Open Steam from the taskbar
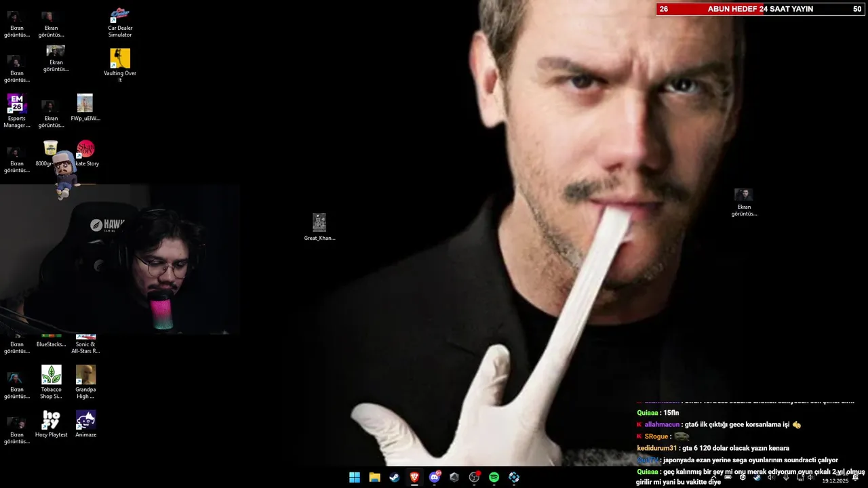The image size is (868, 488). click(x=395, y=477)
